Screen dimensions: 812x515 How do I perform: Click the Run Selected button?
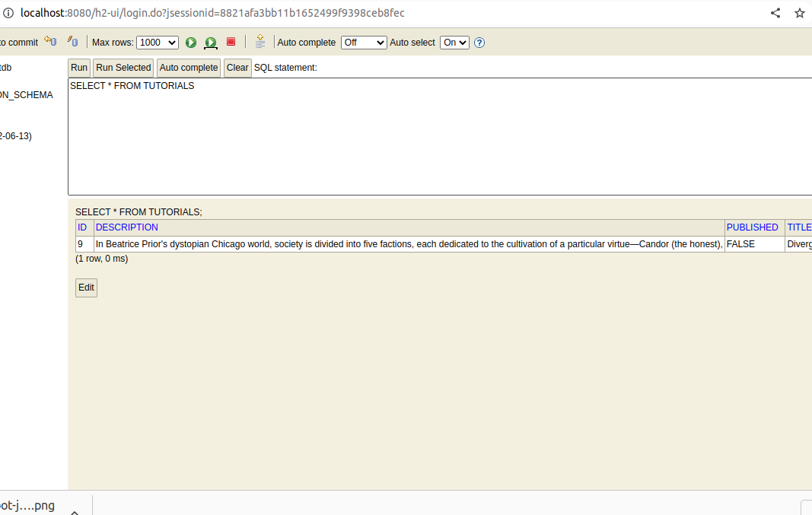[123, 68]
